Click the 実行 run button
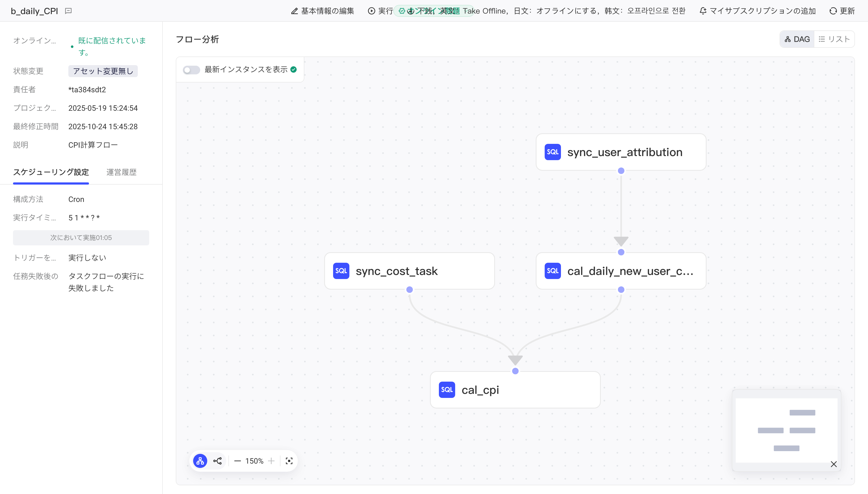 point(380,11)
